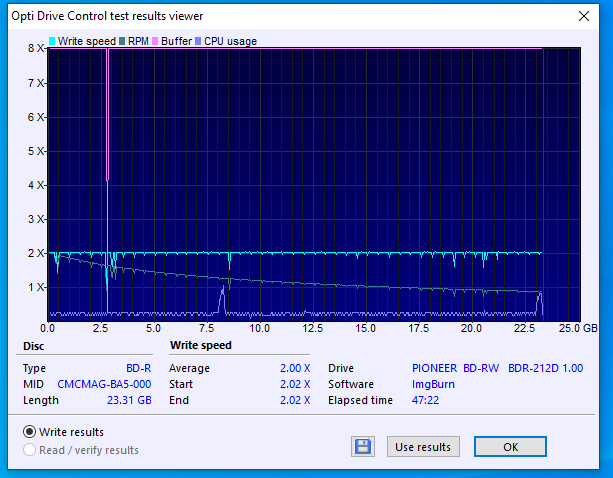Screen dimensions: 613x478
Task: Click the cyan Write speed legend swatch
Action: [52, 41]
